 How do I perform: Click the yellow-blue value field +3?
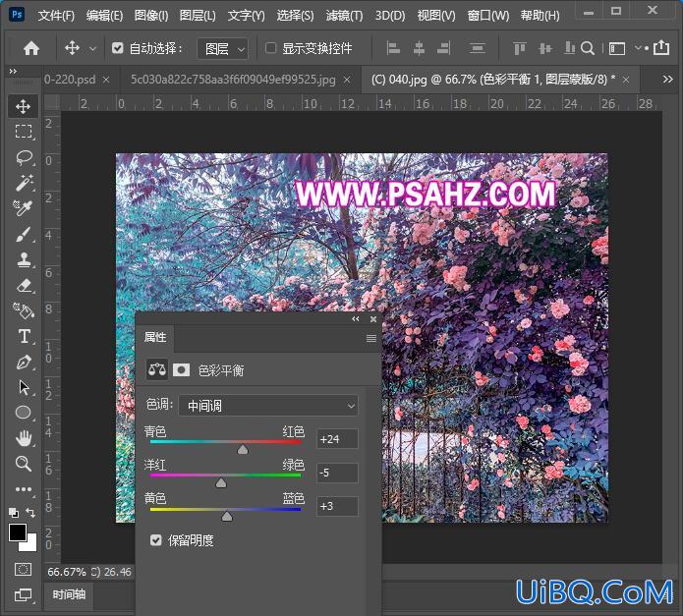pos(338,506)
